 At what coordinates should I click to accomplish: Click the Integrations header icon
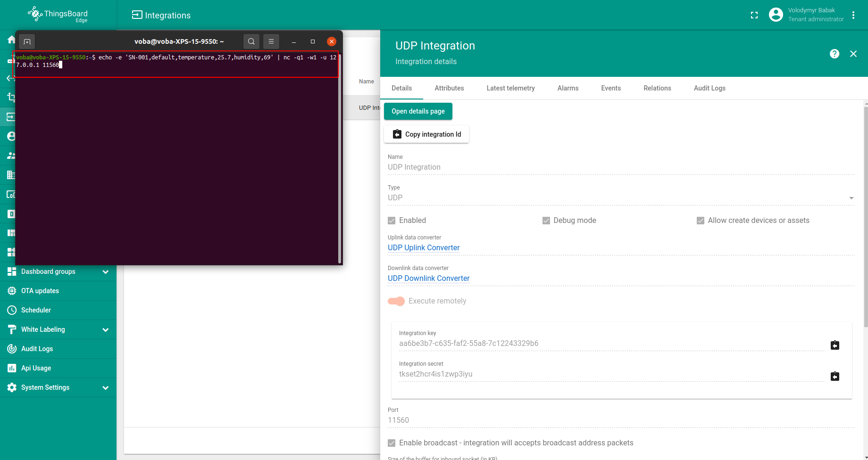click(137, 15)
